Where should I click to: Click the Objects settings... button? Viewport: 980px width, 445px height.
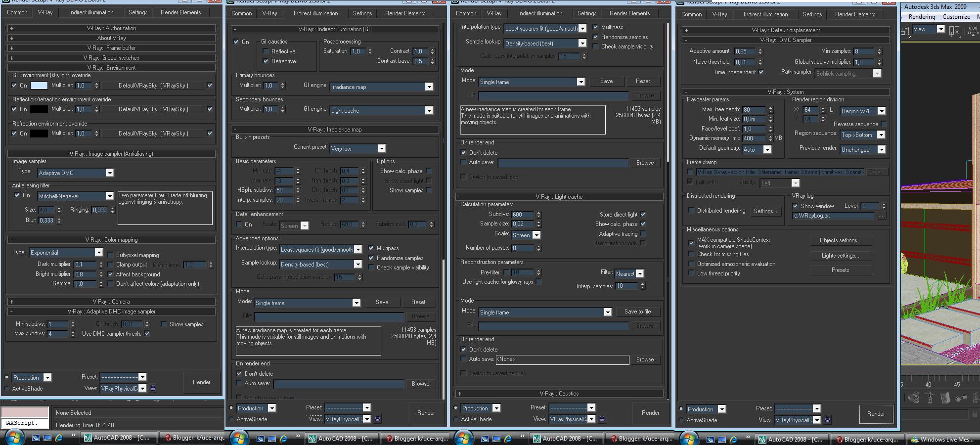point(840,240)
